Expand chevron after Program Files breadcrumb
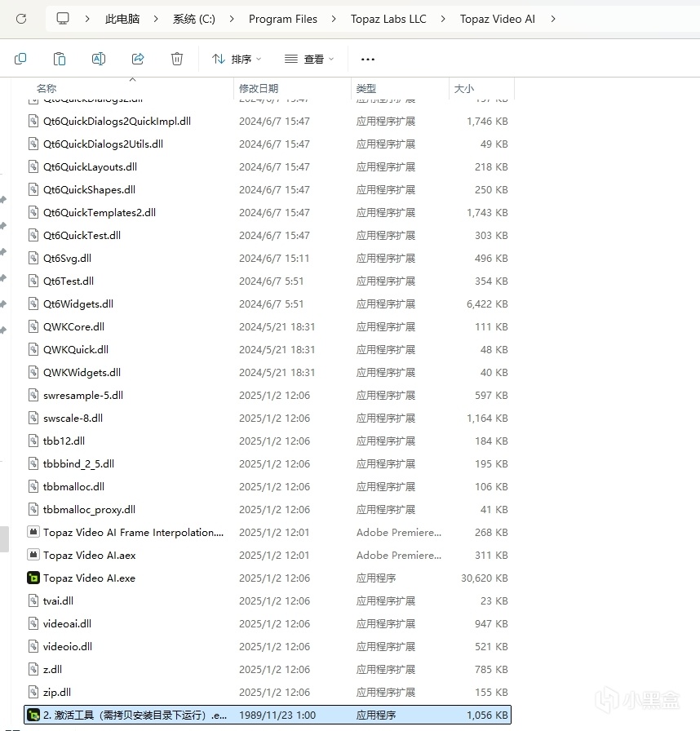Screen dimensions: 700x731 (334, 19)
